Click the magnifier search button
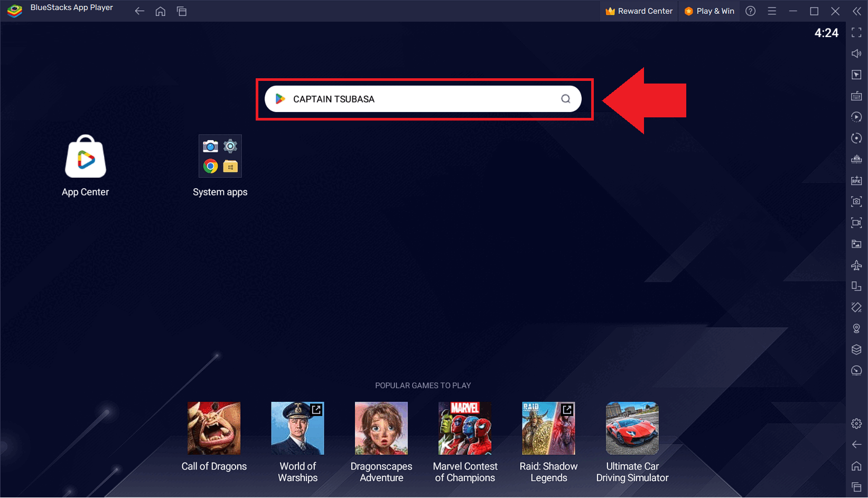Screen dimensions: 868x498 (x=565, y=99)
